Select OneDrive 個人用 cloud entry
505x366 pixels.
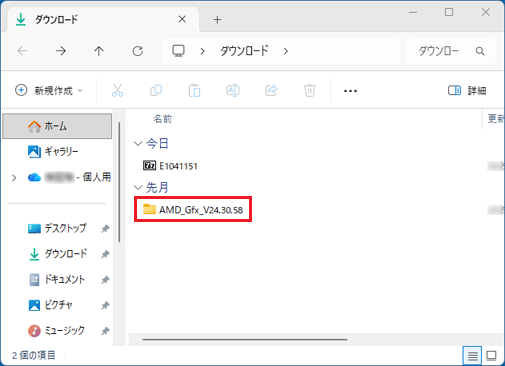(69, 177)
